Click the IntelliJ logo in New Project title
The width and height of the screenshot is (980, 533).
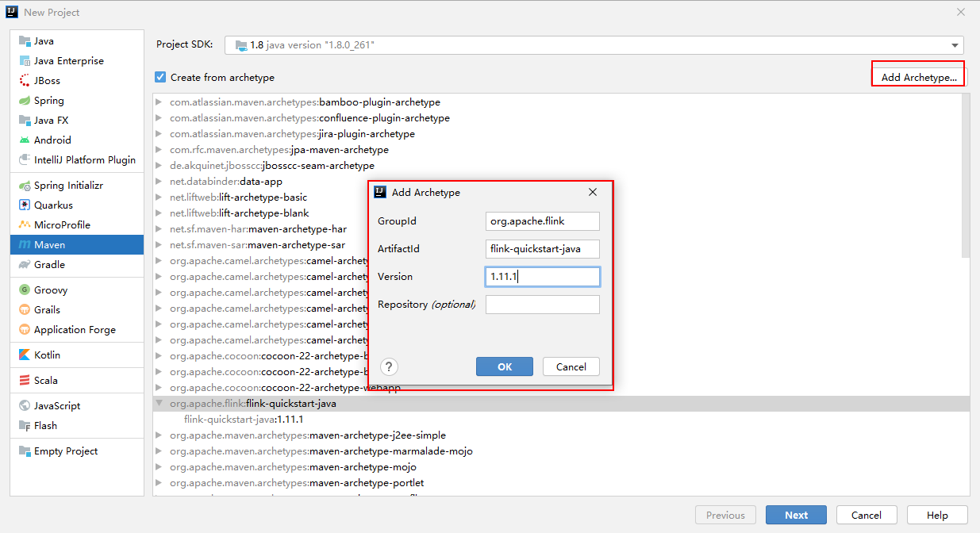click(11, 12)
